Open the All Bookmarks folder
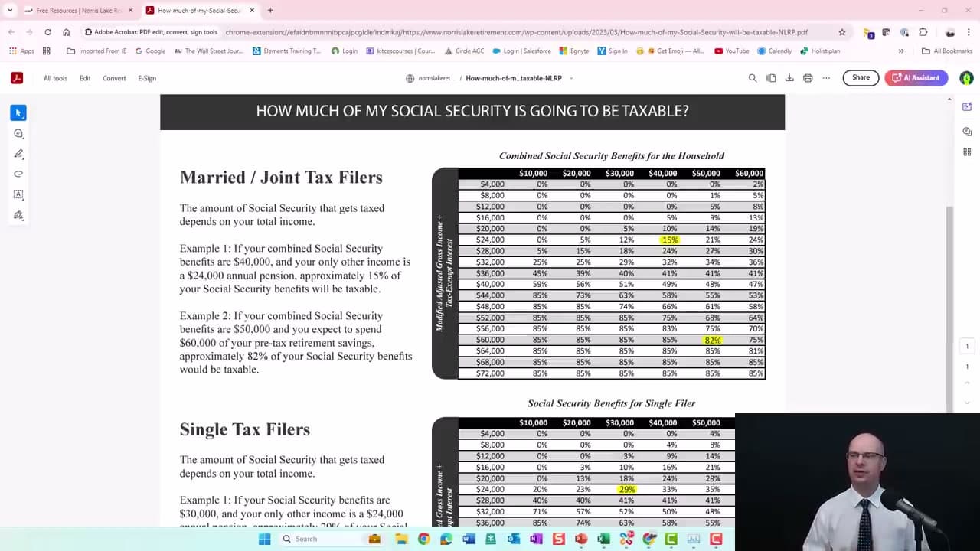The height and width of the screenshot is (551, 980). click(947, 51)
